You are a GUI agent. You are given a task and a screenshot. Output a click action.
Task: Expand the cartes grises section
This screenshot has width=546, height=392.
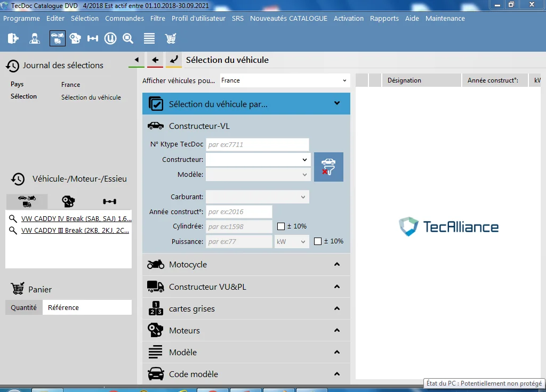click(246, 309)
